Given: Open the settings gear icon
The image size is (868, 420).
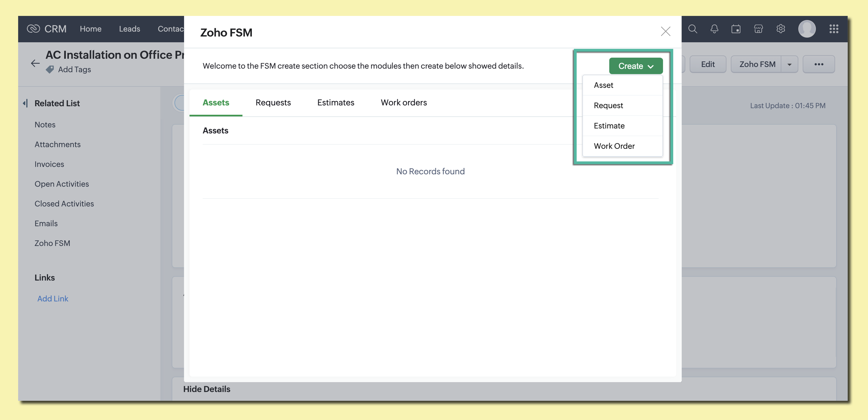Looking at the screenshot, I should point(781,29).
